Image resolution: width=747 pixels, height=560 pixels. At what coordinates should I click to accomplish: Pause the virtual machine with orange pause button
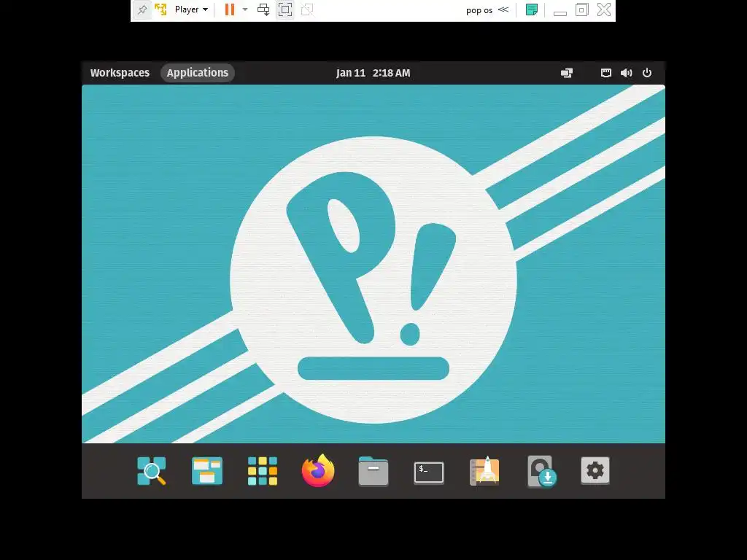230,9
